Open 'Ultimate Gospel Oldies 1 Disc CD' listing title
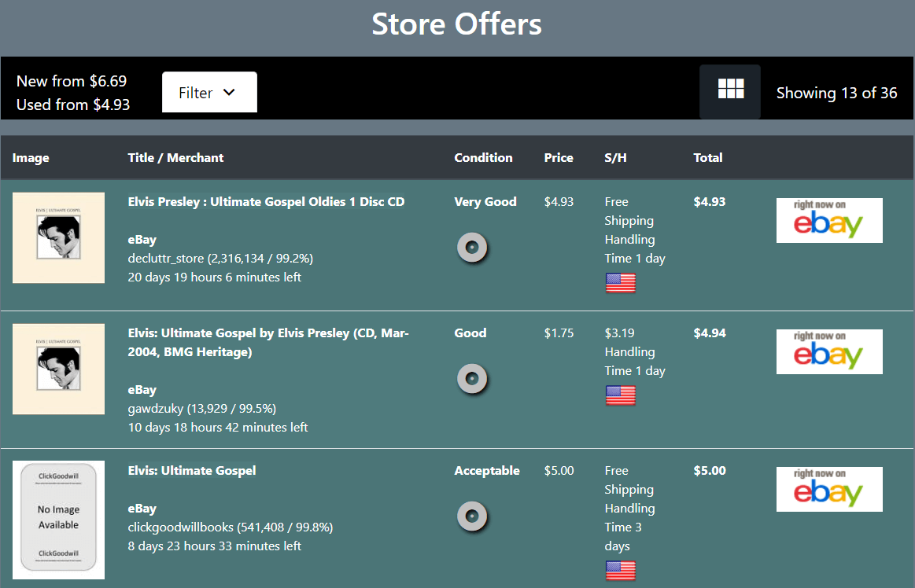 click(266, 202)
